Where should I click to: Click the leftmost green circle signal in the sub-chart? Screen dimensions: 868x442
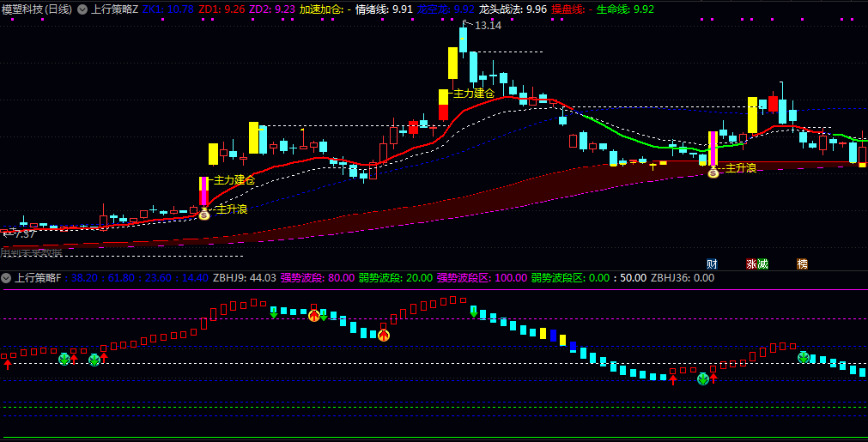tap(64, 360)
